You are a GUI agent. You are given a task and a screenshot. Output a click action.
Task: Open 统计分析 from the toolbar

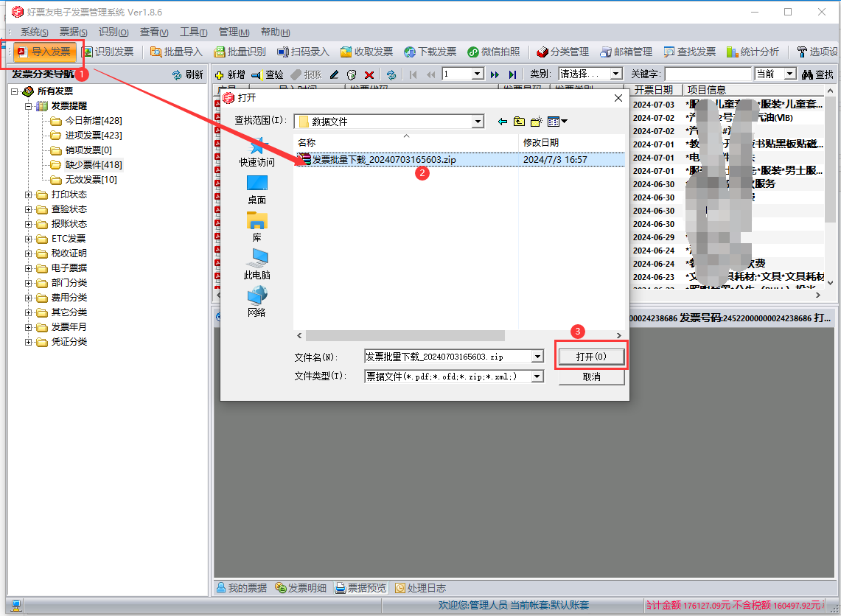coord(753,52)
